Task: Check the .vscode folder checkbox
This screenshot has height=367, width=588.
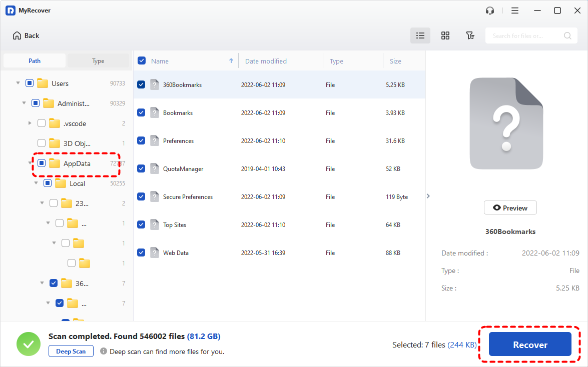Action: (x=42, y=123)
